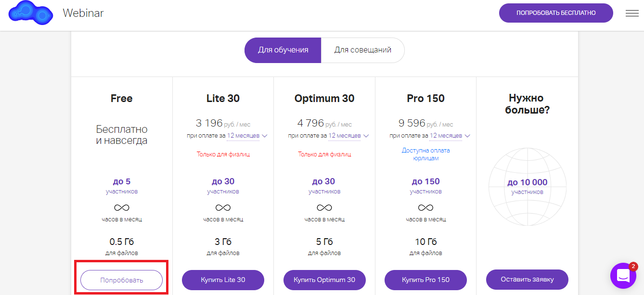Click the "Доступна оплата юрлицам" link
Viewport: 644px width, 295px height.
pos(425,154)
